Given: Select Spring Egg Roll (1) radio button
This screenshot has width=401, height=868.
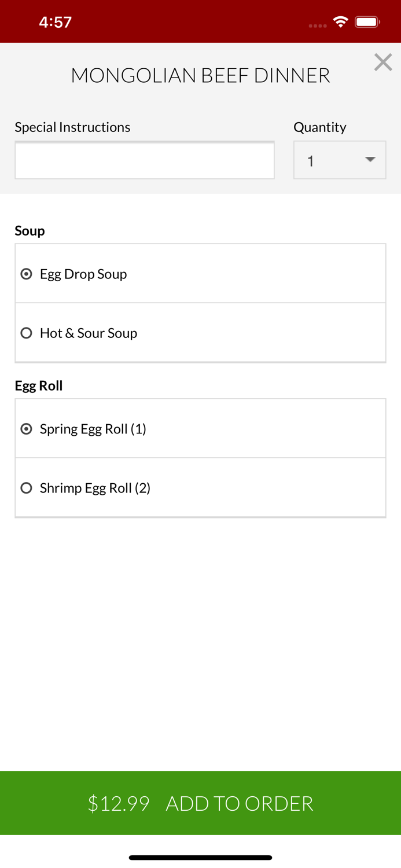Looking at the screenshot, I should pyautogui.click(x=27, y=429).
